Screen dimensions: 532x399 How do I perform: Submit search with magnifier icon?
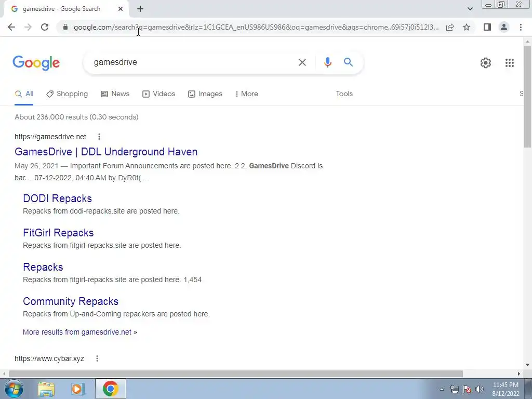pyautogui.click(x=348, y=62)
